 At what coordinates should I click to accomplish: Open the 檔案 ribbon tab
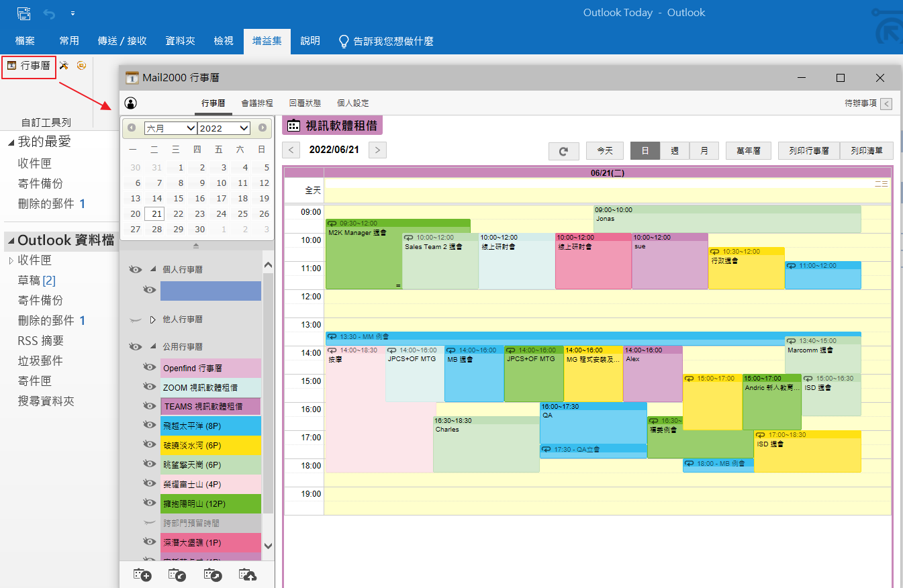(x=25, y=41)
